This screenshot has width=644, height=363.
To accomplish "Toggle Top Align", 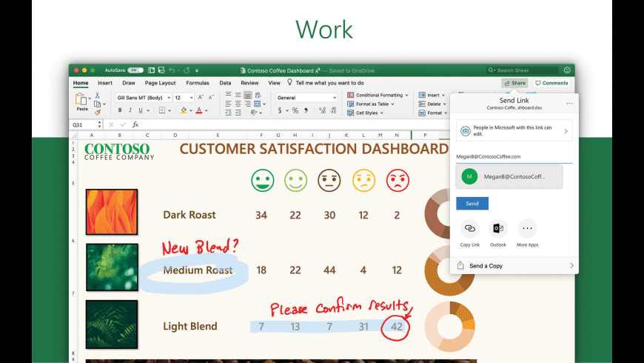I will point(228,95).
